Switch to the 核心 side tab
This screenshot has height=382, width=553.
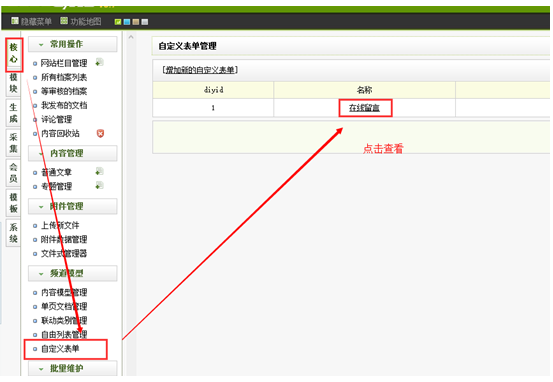pos(14,54)
